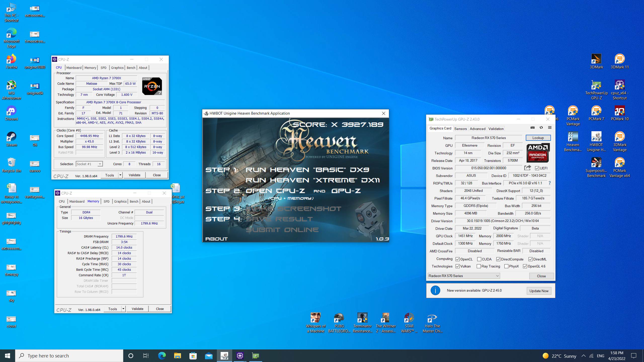The width and height of the screenshot is (644, 362).
Task: Toggle the UEFI checkbox in GPU-Z
Action: point(537,168)
